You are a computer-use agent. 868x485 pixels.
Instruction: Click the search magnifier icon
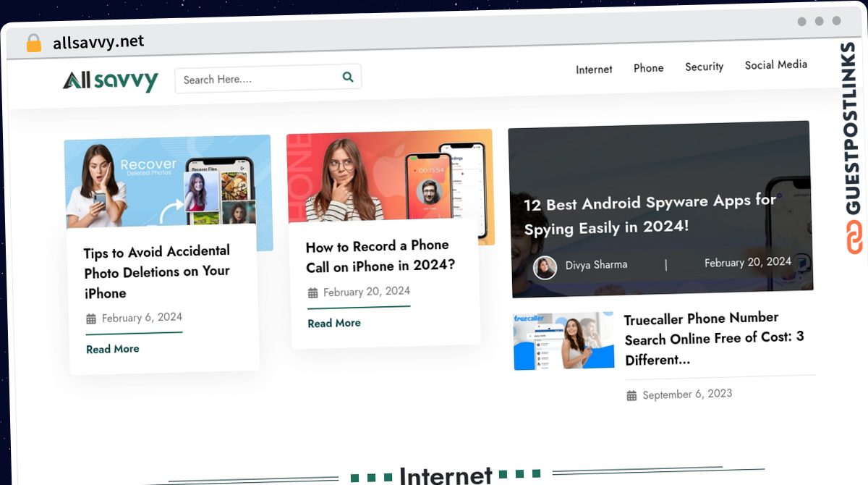348,77
